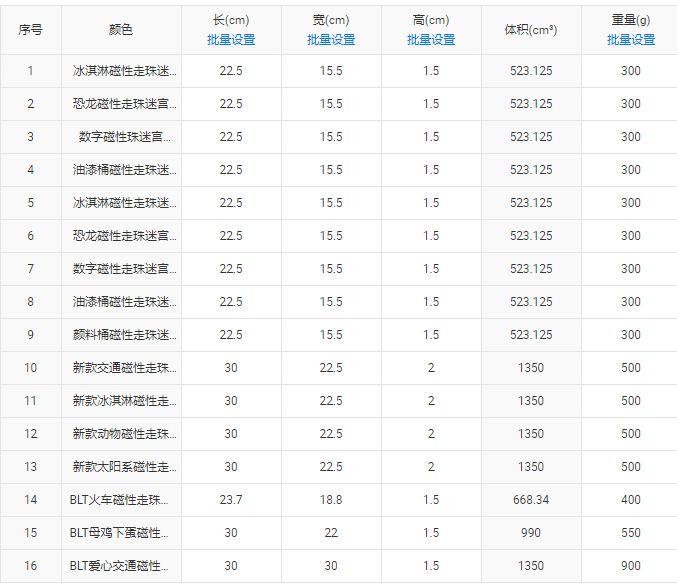Select weight 500 in row 10

pos(631,368)
